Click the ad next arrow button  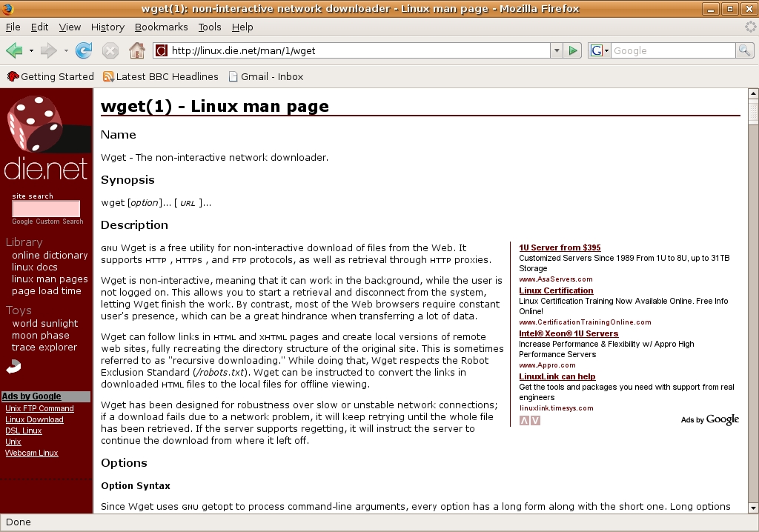click(535, 421)
